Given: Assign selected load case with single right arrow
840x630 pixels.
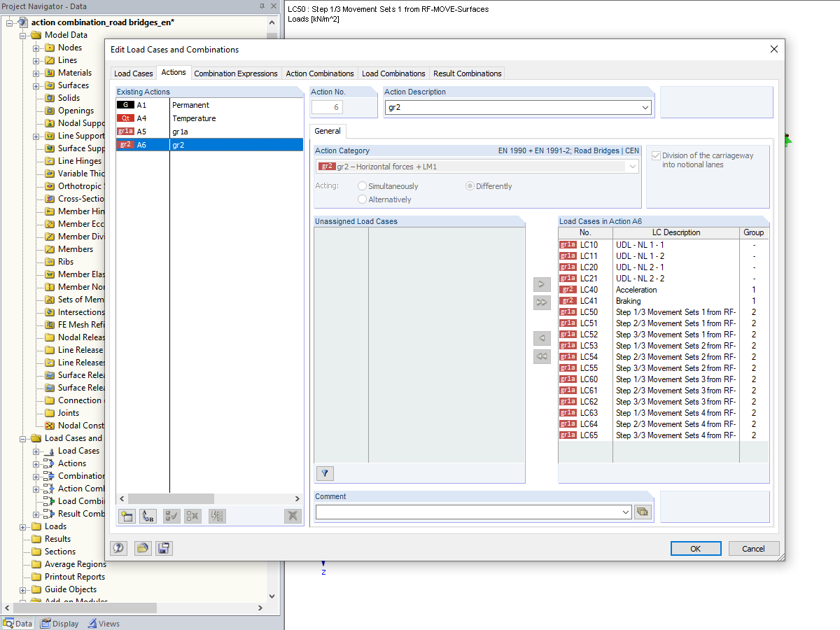Looking at the screenshot, I should [542, 285].
